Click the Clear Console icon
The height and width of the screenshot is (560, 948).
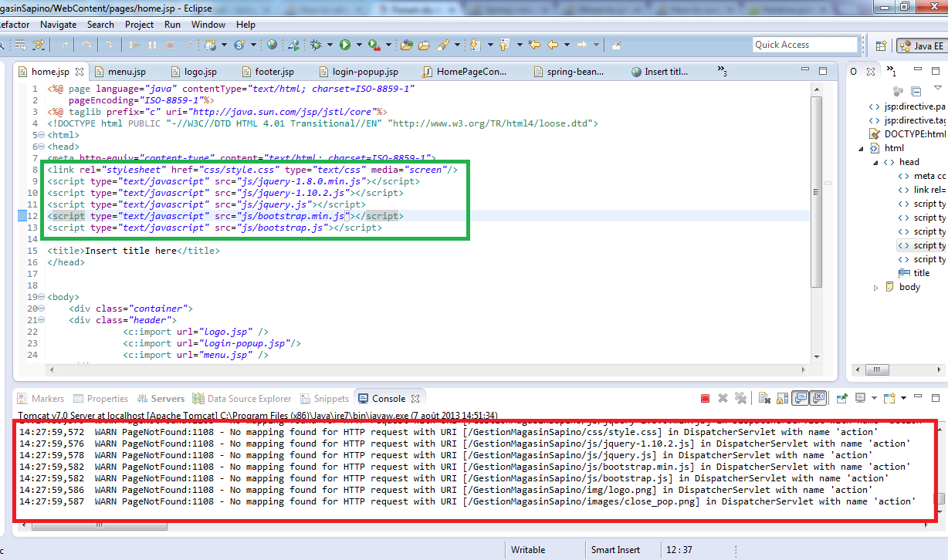(764, 398)
